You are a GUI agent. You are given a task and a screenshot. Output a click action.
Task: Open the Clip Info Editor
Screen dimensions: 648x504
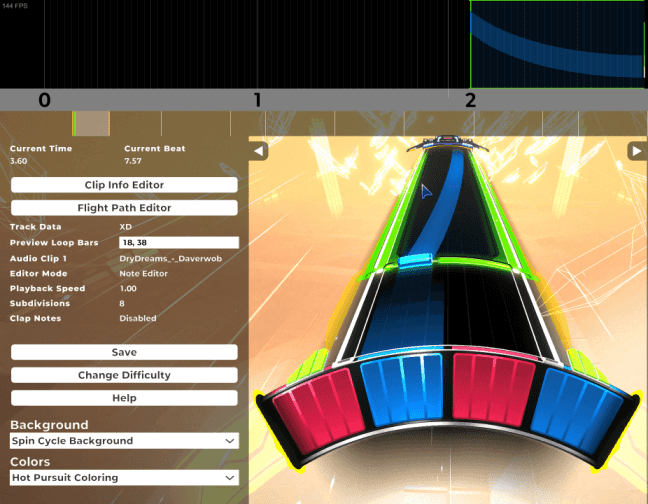tap(124, 185)
